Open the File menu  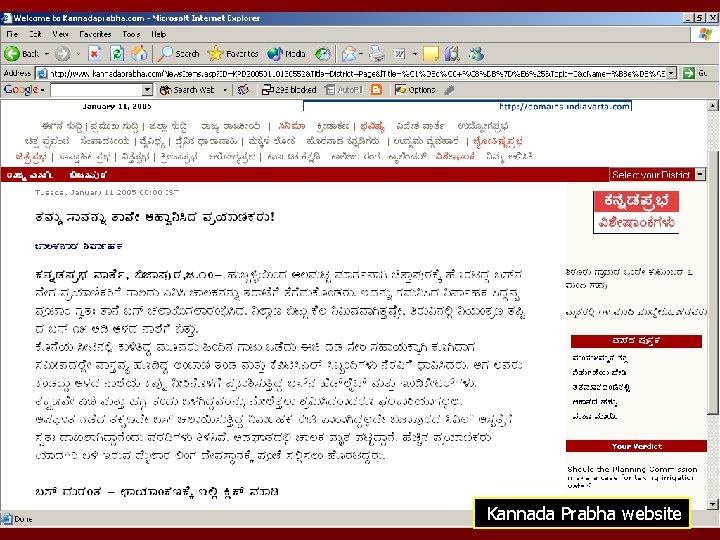coord(12,34)
